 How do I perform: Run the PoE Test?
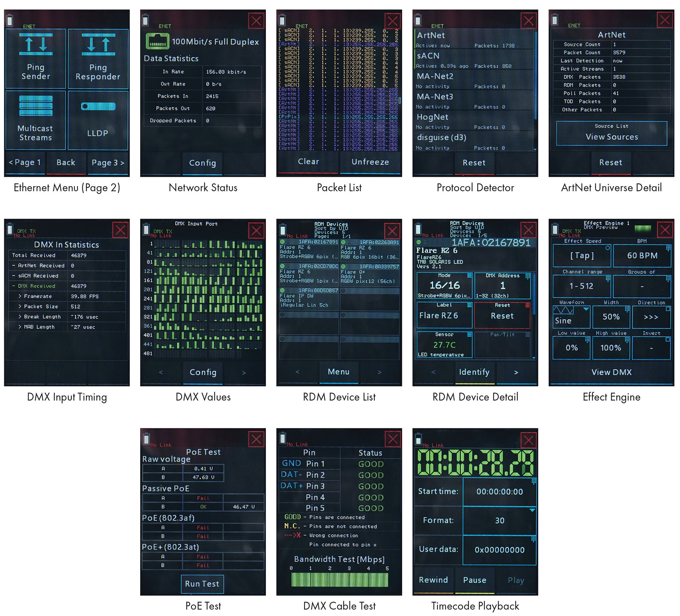pyautogui.click(x=202, y=584)
